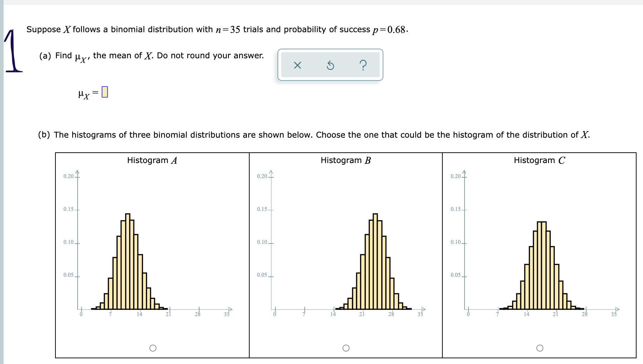
Task: Click the reset icon between X and help
Action: pyautogui.click(x=331, y=65)
